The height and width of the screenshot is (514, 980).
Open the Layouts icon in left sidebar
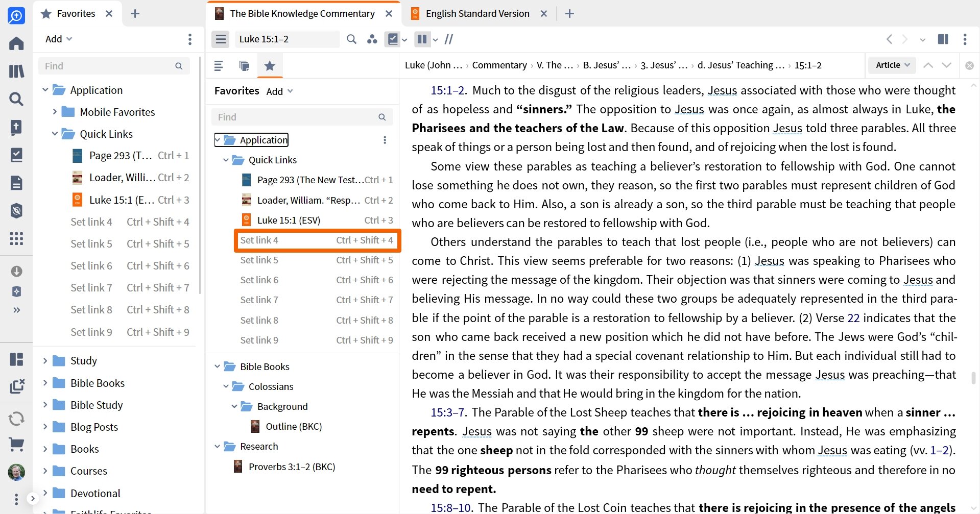[x=16, y=359]
